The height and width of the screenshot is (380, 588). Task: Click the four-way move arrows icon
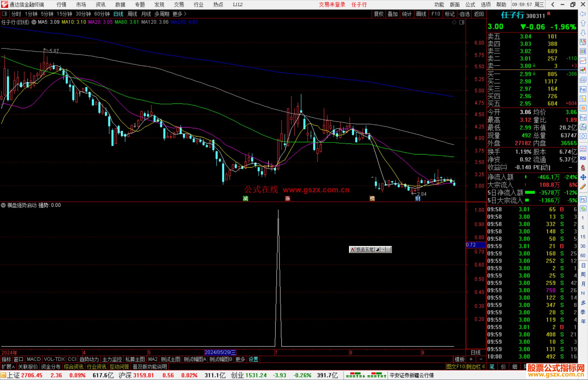[583, 177]
